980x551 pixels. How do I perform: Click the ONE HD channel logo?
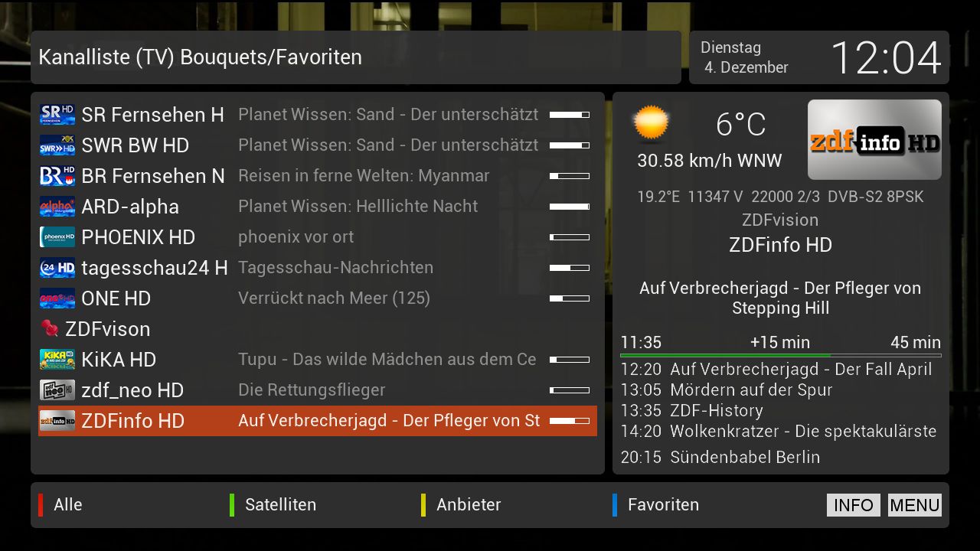pyautogui.click(x=57, y=298)
